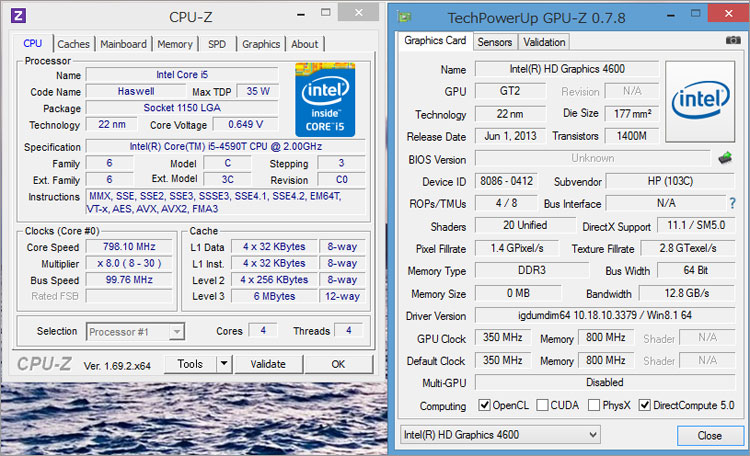This screenshot has width=750, height=456.
Task: Click the Bus Interface question mark
Action: (732, 203)
